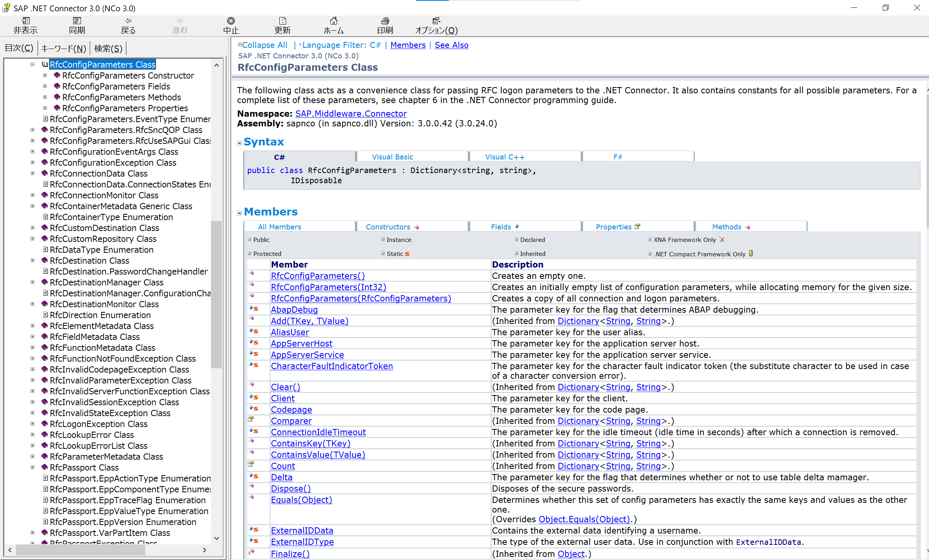Toggle the Static members filter checkbox
The image size is (929, 560).
pos(383,254)
